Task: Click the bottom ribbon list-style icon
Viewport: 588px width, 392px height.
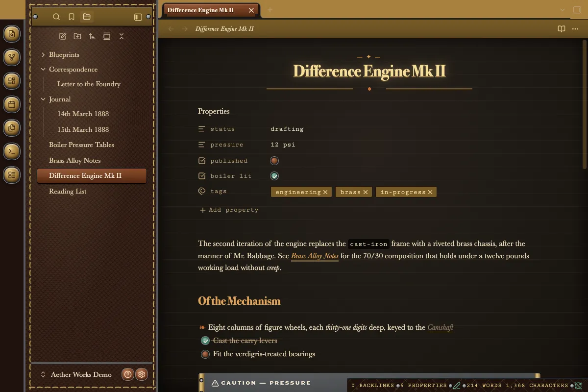Action: 12,175
